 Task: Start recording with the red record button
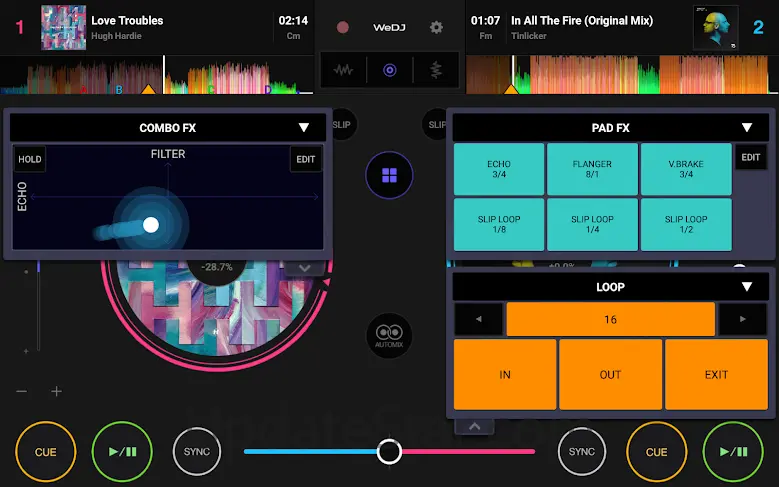coord(342,27)
